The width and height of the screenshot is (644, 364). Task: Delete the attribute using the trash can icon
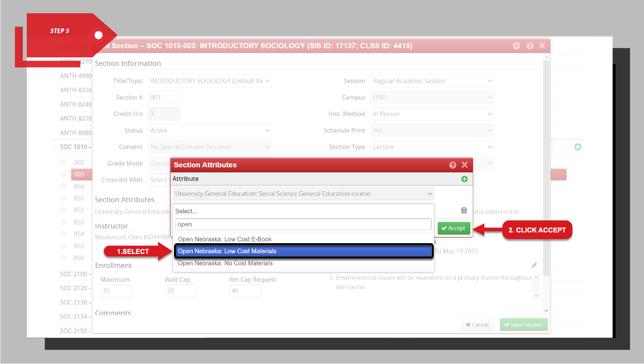[x=464, y=211]
